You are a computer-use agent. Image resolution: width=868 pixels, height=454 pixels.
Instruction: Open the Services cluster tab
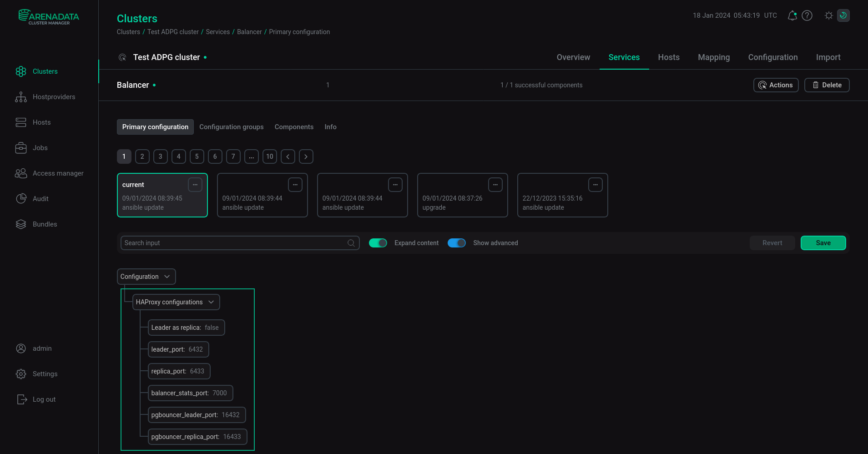pyautogui.click(x=624, y=57)
